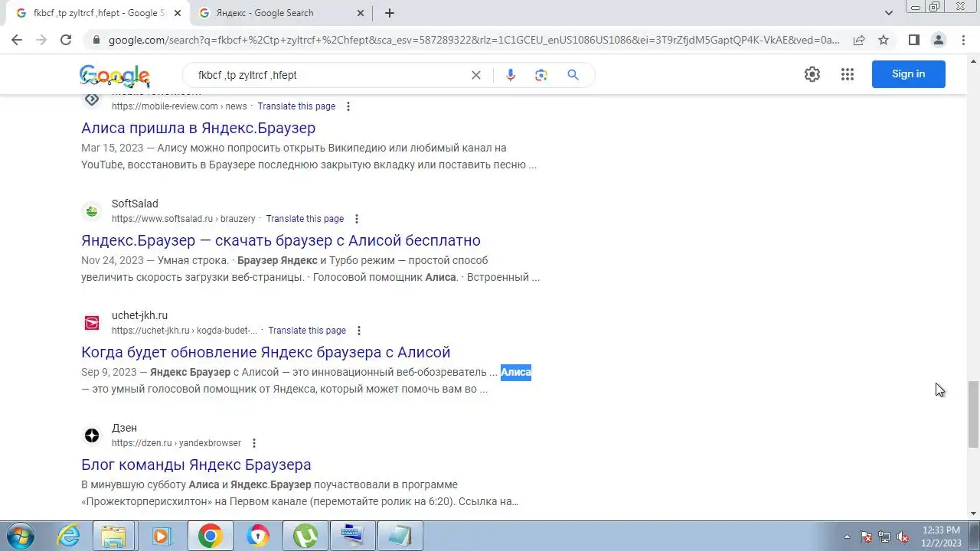980x551 pixels.
Task: Open Internet Explorer from the taskbar
Action: [69, 536]
